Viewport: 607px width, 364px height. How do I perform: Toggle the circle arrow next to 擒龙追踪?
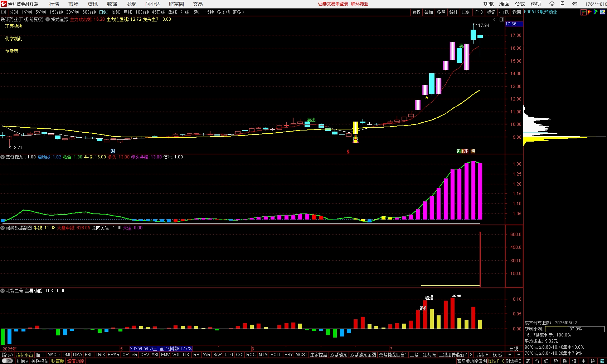point(48,19)
